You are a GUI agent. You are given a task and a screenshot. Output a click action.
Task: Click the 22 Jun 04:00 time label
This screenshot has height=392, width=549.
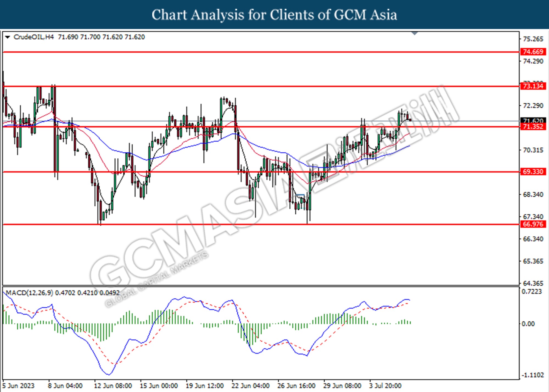250,386
